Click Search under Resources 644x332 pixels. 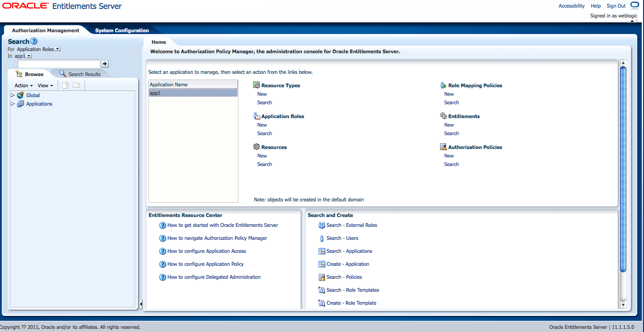(x=265, y=164)
